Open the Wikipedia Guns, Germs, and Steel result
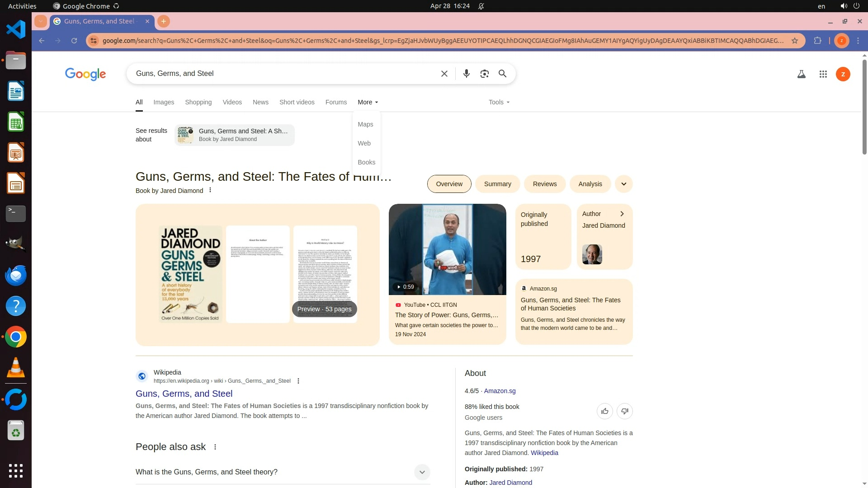Image resolution: width=868 pixels, height=488 pixels. [x=184, y=394]
